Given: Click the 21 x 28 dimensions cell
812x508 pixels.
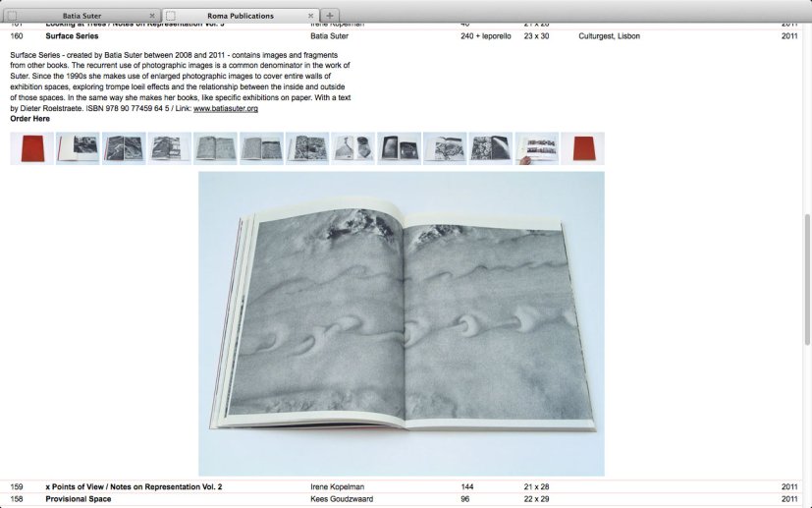Looking at the screenshot, I should 536,486.
